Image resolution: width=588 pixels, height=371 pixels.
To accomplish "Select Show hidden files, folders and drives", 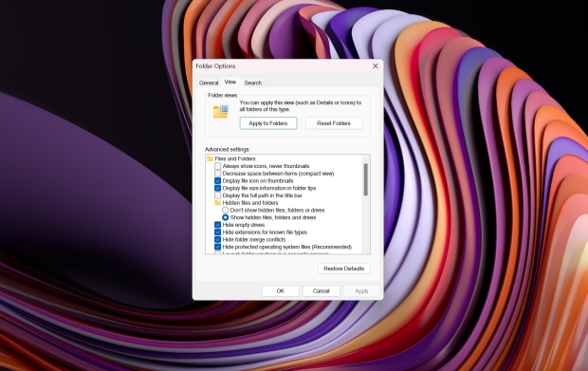I will click(226, 217).
